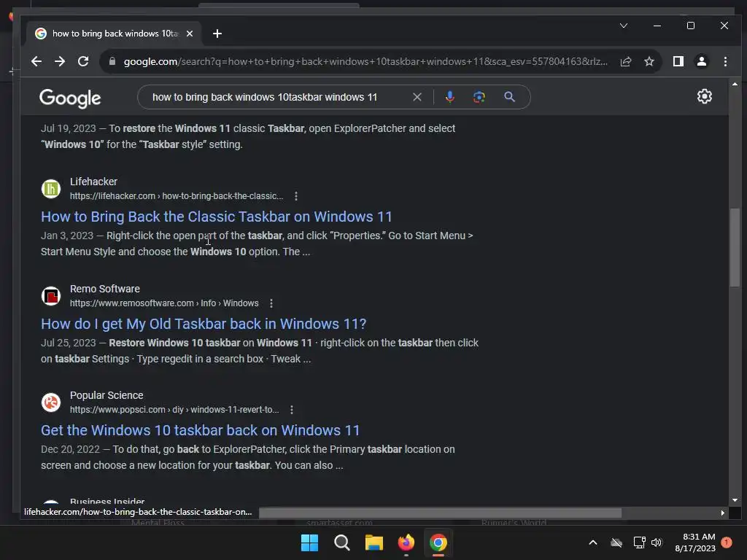The width and height of the screenshot is (747, 560).
Task: Open tab search dropdown chevron
Action: [x=624, y=26]
